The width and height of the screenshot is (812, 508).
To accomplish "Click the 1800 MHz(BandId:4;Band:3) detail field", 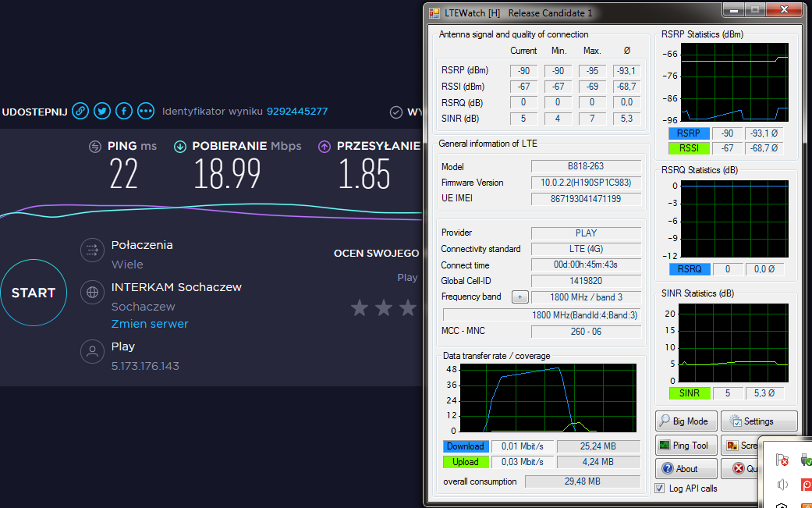I will pos(541,314).
